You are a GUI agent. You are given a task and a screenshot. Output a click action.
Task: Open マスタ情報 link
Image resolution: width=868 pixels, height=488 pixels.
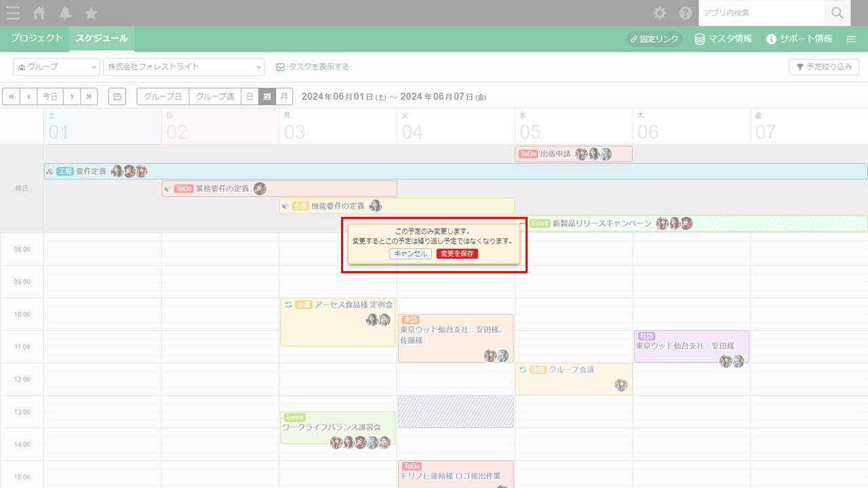point(724,39)
